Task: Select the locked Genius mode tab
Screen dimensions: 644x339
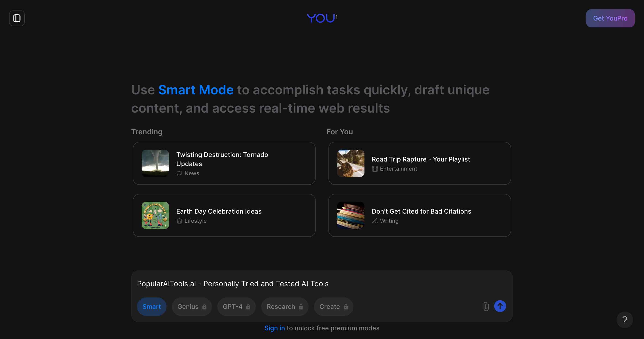Action: (x=192, y=307)
